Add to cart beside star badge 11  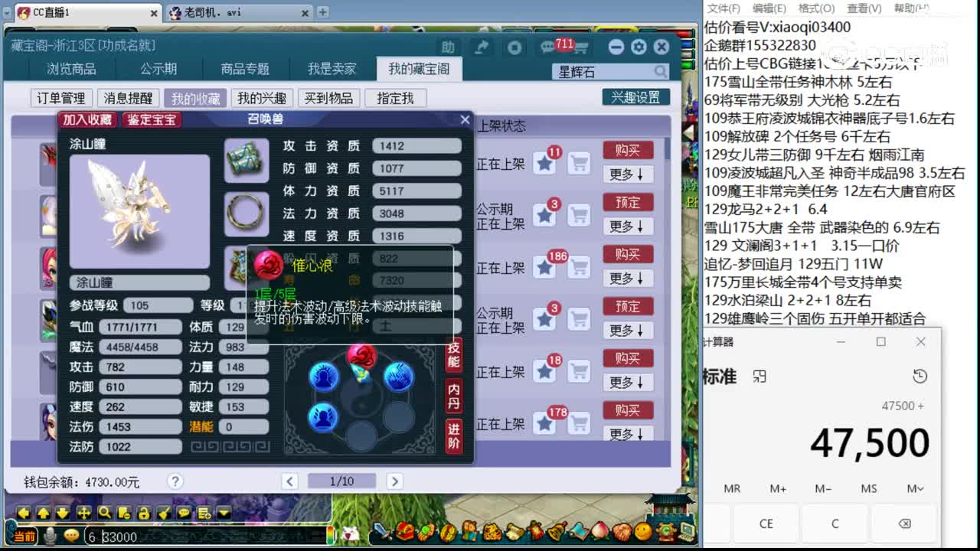(x=579, y=163)
